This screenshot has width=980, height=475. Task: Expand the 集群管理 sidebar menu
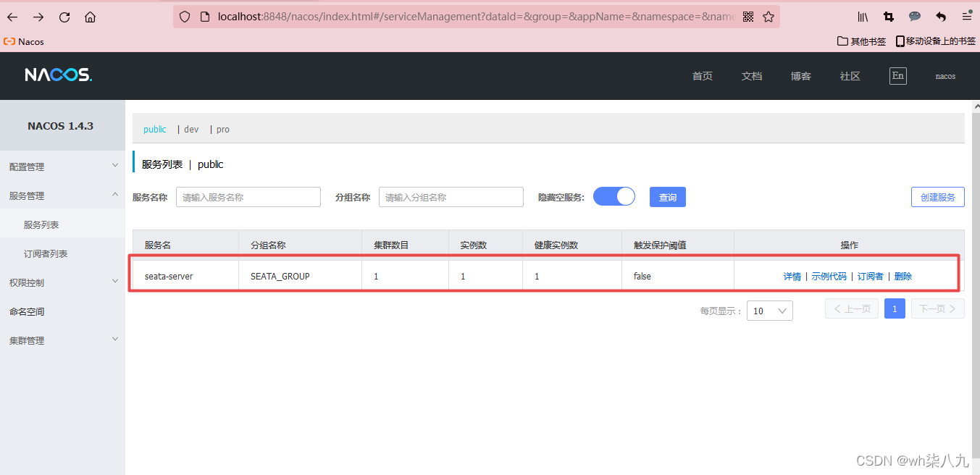click(62, 340)
